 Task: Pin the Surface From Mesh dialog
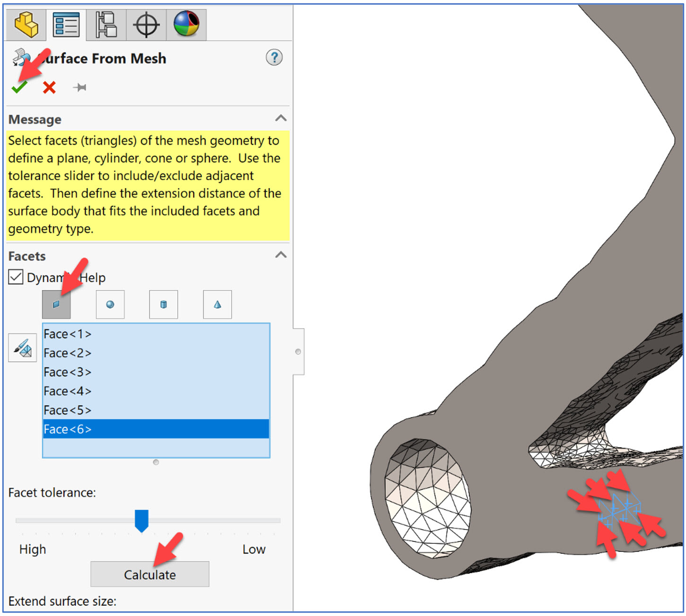tap(79, 87)
